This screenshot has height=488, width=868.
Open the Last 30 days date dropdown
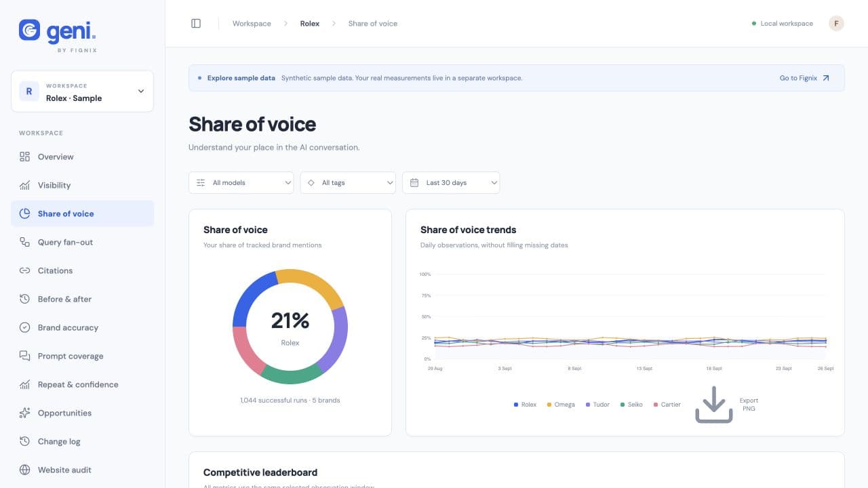tap(451, 183)
